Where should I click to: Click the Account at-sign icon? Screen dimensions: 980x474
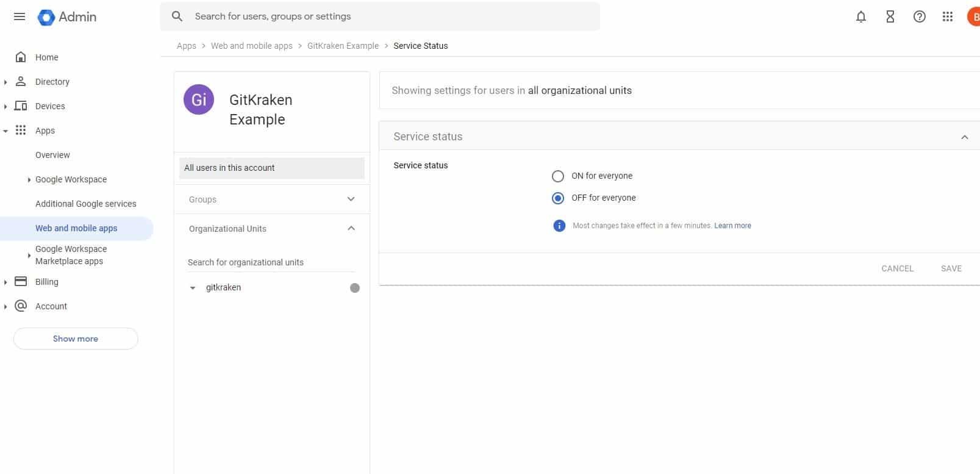pyautogui.click(x=21, y=306)
